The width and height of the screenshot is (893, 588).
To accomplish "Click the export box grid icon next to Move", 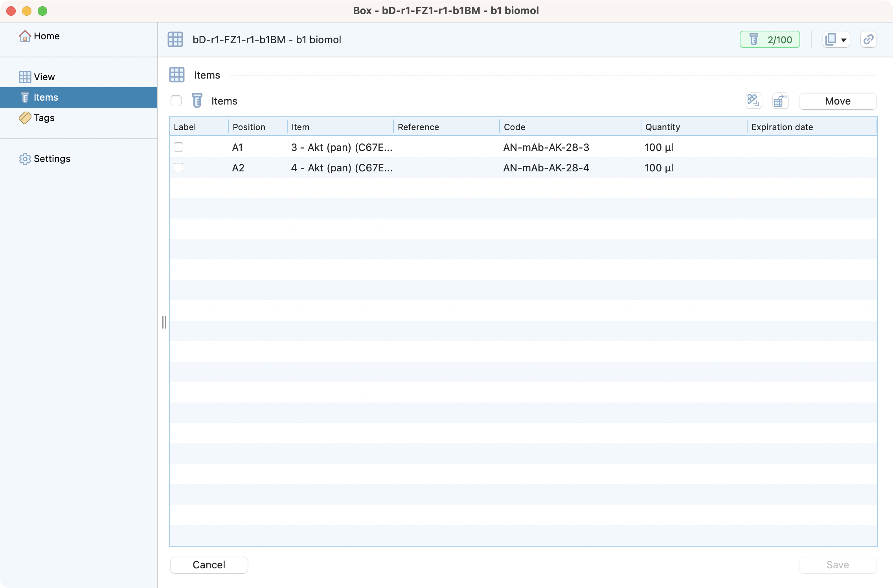I will pyautogui.click(x=780, y=101).
